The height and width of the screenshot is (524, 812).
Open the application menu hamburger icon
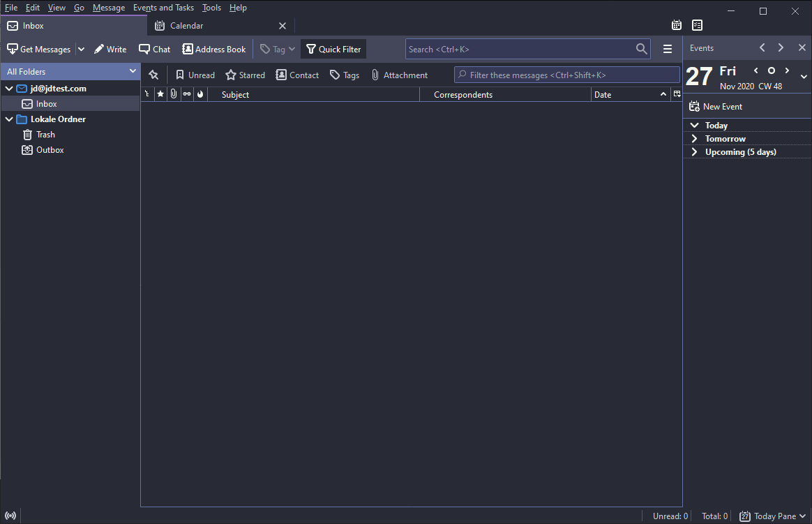pyautogui.click(x=667, y=49)
